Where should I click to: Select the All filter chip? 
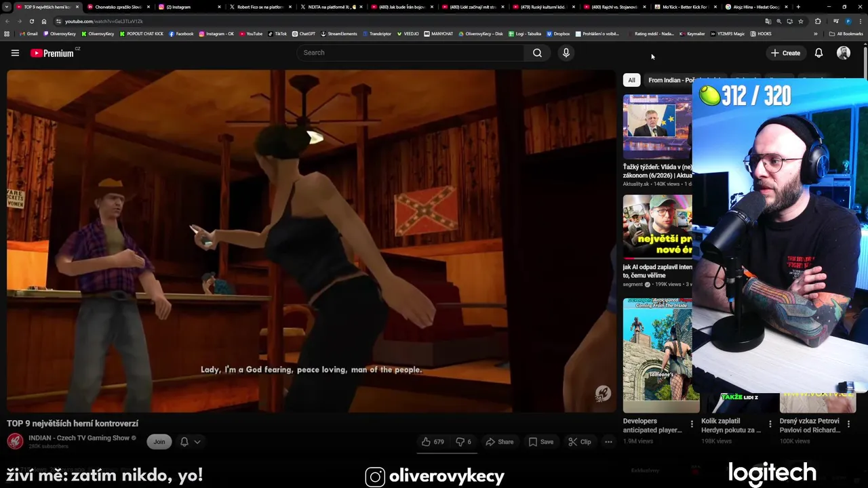coord(631,80)
